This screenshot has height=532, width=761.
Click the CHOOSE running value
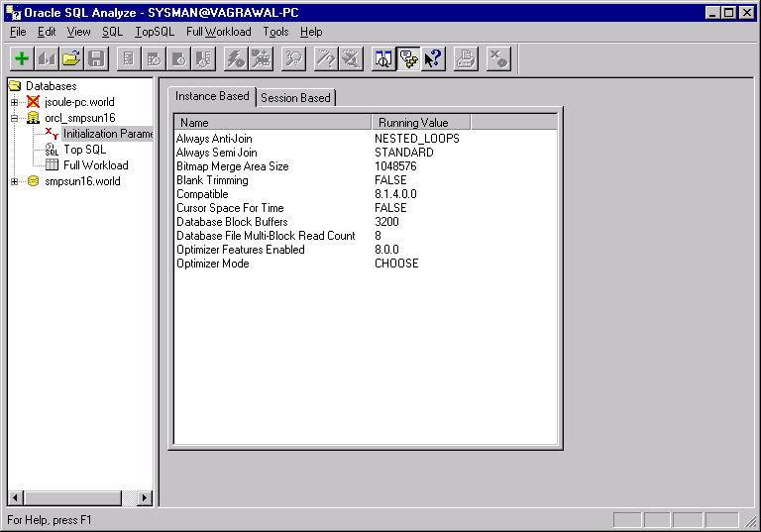point(396,264)
